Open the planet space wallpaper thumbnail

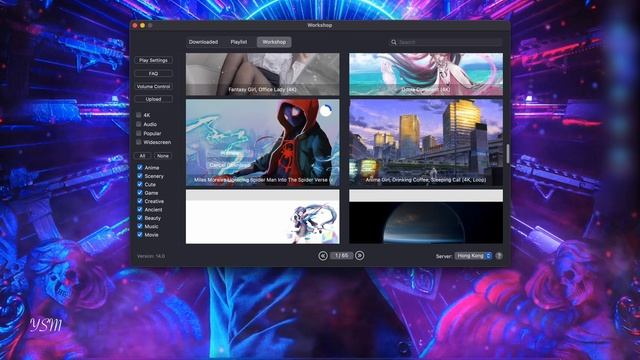426,217
